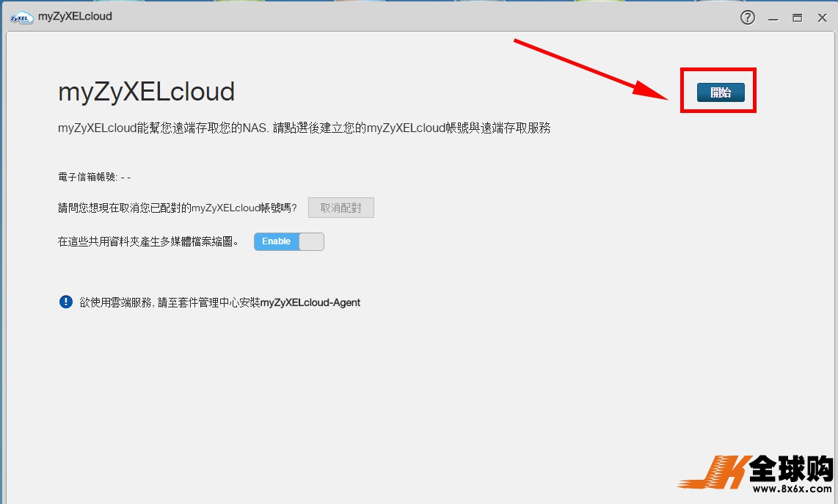The width and height of the screenshot is (838, 504).
Task: Click the large myZyXELcloud heading
Action: [x=146, y=92]
